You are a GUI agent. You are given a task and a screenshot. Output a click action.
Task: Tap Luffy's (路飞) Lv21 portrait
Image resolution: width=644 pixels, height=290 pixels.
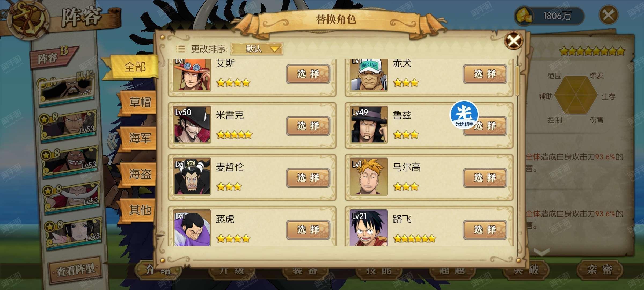(369, 228)
